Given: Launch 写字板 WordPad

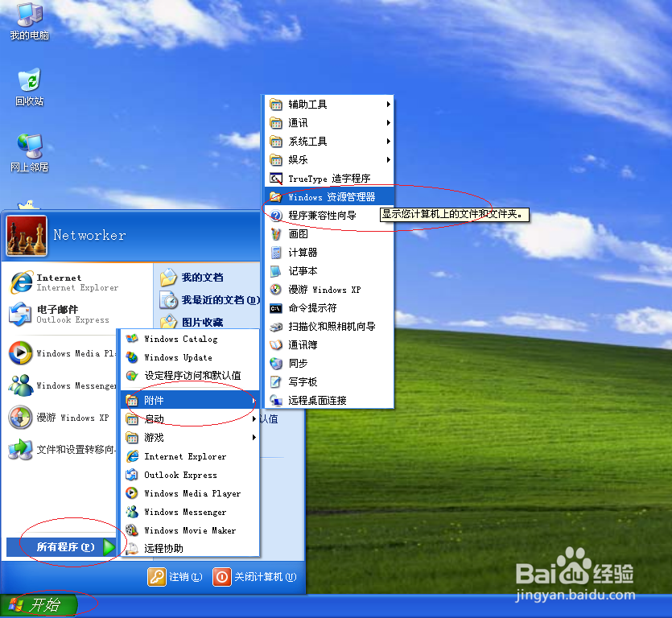Looking at the screenshot, I should [x=329, y=381].
